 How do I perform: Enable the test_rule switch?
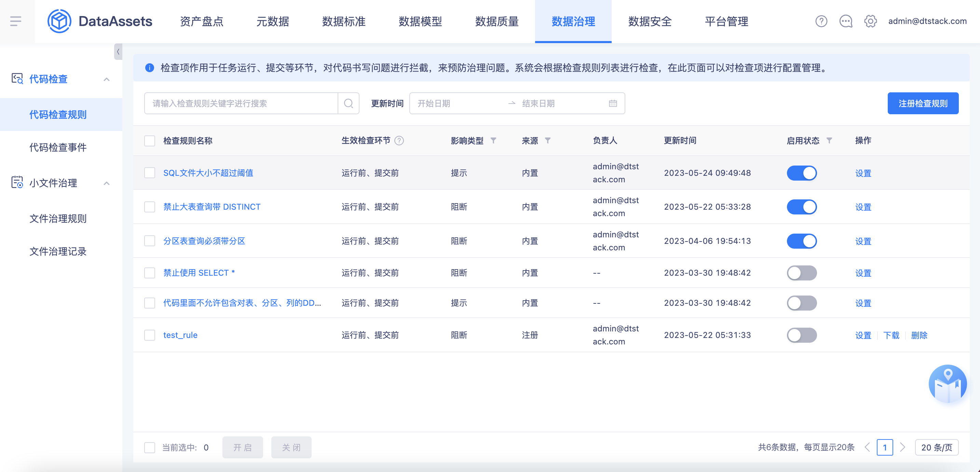[x=802, y=335]
